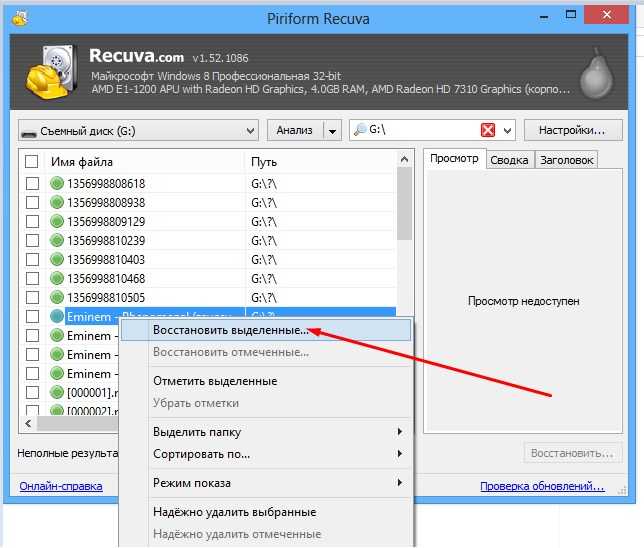This screenshot has width=644, height=548.
Task: Switch to the Сводка tab
Action: coord(509,160)
